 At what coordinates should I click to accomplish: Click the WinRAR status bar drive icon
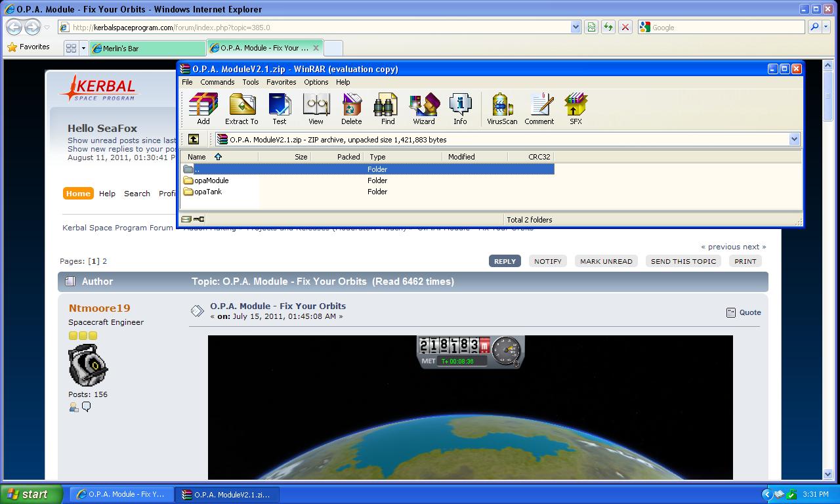point(186,219)
